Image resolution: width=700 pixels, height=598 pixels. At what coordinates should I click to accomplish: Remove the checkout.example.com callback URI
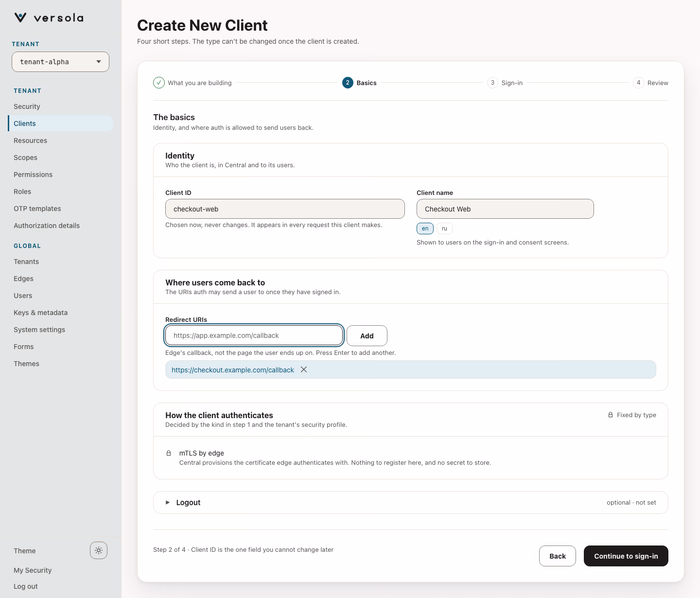coord(304,369)
